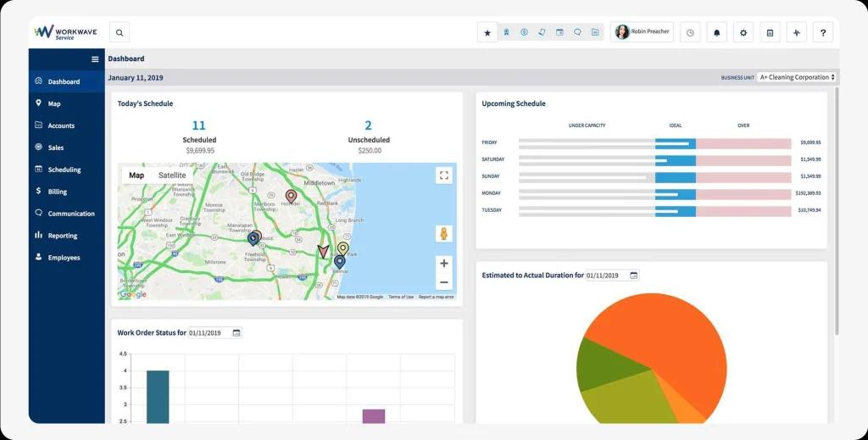Image resolution: width=868 pixels, height=440 pixels.
Task: Click the activity pulse icon
Action: coord(796,33)
